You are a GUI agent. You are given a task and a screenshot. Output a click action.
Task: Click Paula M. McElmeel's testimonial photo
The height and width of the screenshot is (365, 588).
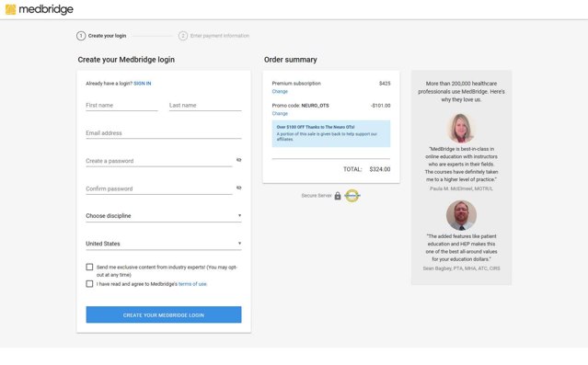(461, 128)
